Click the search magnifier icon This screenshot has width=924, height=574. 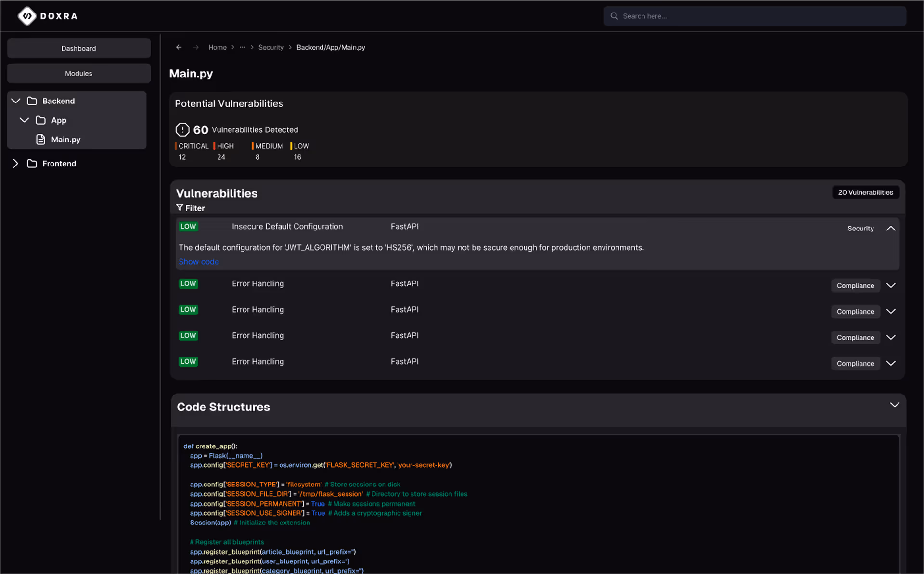614,16
